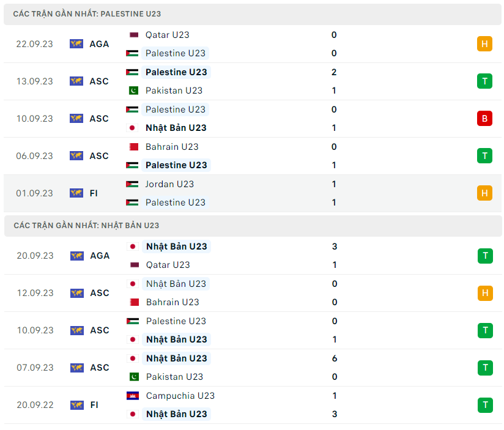The width and height of the screenshot is (504, 430).
Task: Click the orange H badge for 22.09.23
Action: coord(484,44)
